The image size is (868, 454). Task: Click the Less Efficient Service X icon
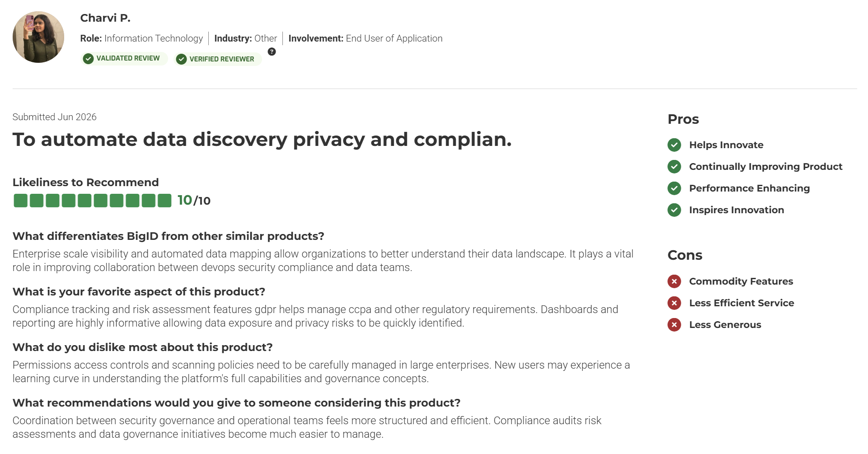tap(674, 303)
